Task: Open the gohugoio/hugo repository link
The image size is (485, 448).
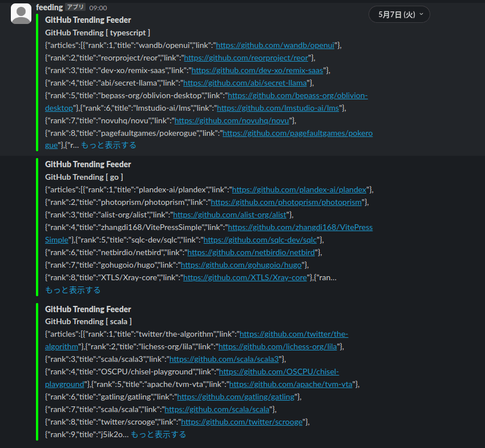Action: [x=241, y=265]
